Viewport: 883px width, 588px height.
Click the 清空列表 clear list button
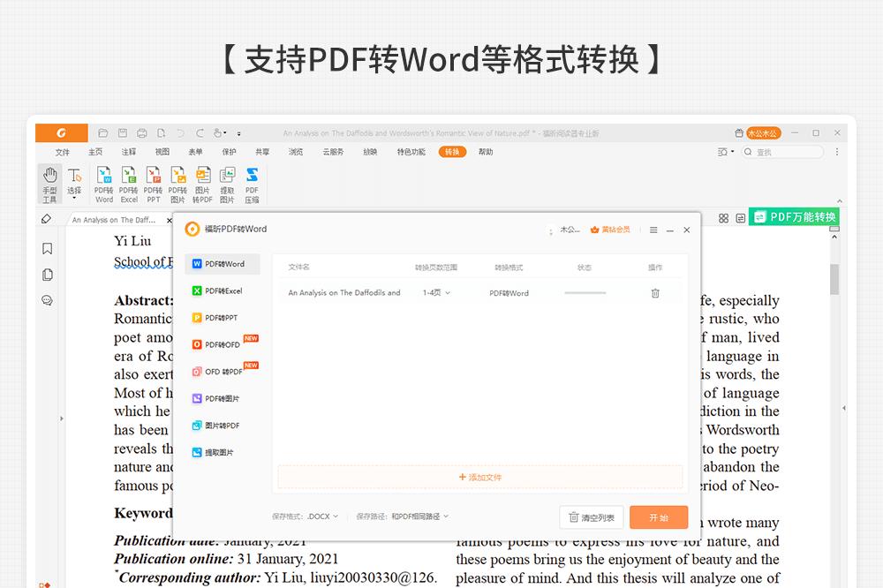[592, 517]
